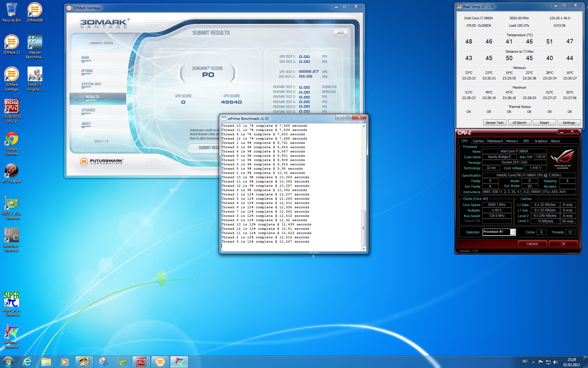Image resolution: width=588 pixels, height=368 pixels.
Task: Select the wPrime shortcut desktop icon
Action: pyautogui.click(x=11, y=336)
